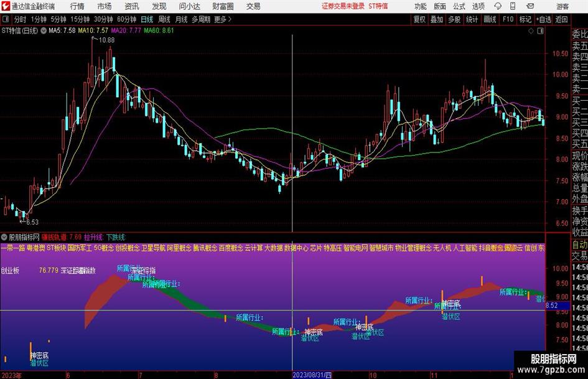The height and width of the screenshot is (379, 588).
Task: Open the 发现 menu
Action: [159, 6]
